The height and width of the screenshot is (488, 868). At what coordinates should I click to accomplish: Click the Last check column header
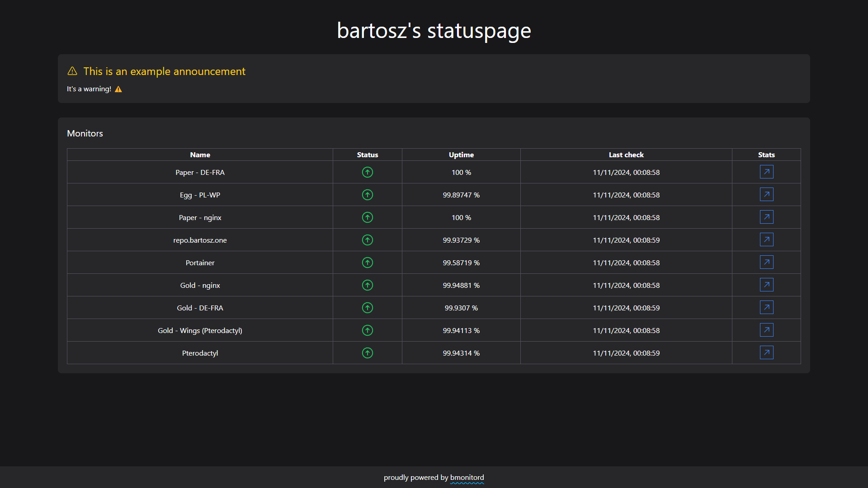pos(626,155)
